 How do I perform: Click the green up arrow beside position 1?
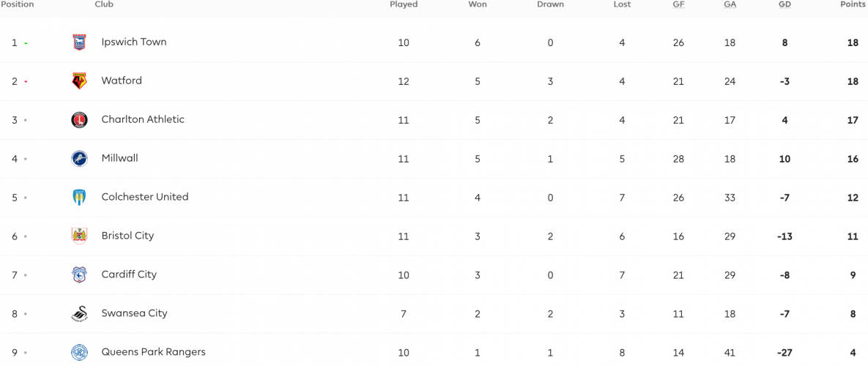click(26, 43)
